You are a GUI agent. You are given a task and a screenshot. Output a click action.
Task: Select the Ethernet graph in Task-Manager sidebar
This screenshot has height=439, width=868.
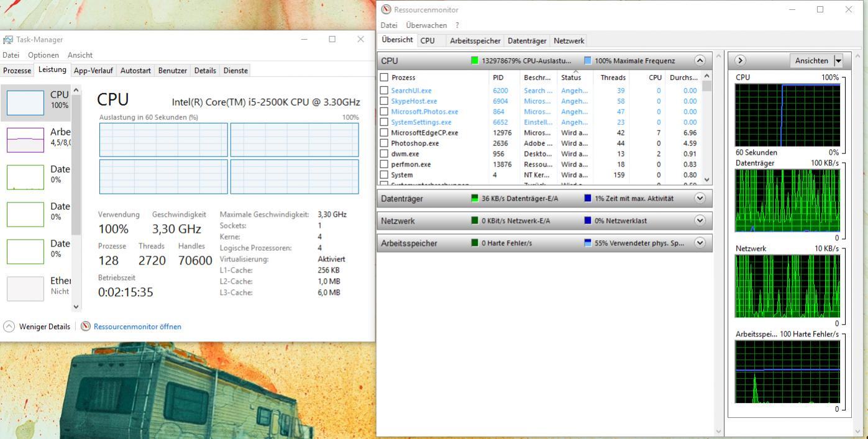click(25, 289)
